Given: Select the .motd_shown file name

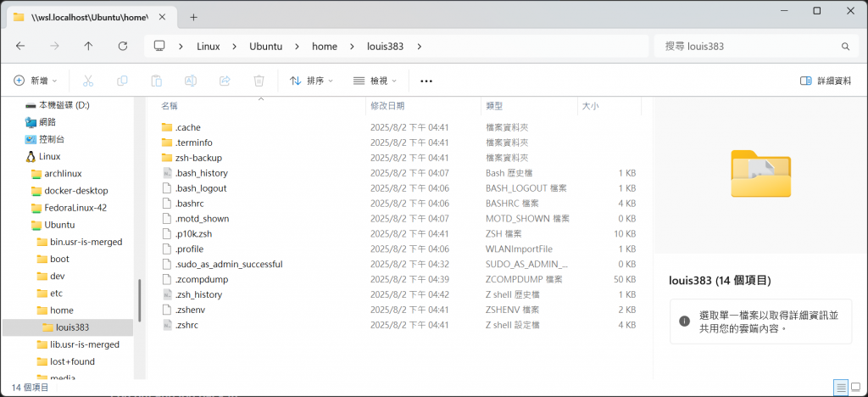Looking at the screenshot, I should tap(202, 219).
